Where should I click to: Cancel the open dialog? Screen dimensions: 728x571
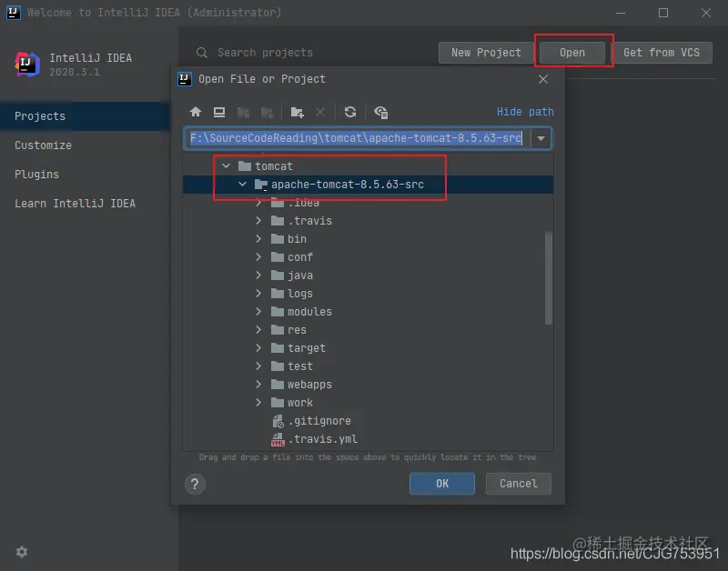[x=518, y=484]
